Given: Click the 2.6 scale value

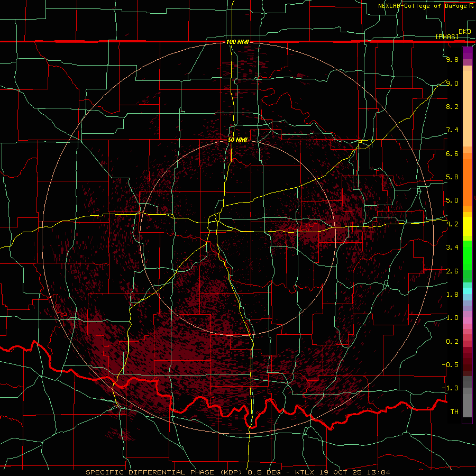Looking at the screenshot, I should [x=452, y=271].
